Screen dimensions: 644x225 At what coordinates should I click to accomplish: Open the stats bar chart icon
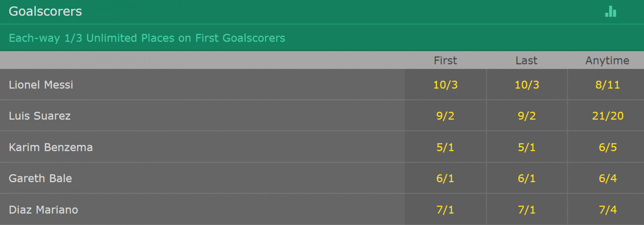(x=611, y=12)
